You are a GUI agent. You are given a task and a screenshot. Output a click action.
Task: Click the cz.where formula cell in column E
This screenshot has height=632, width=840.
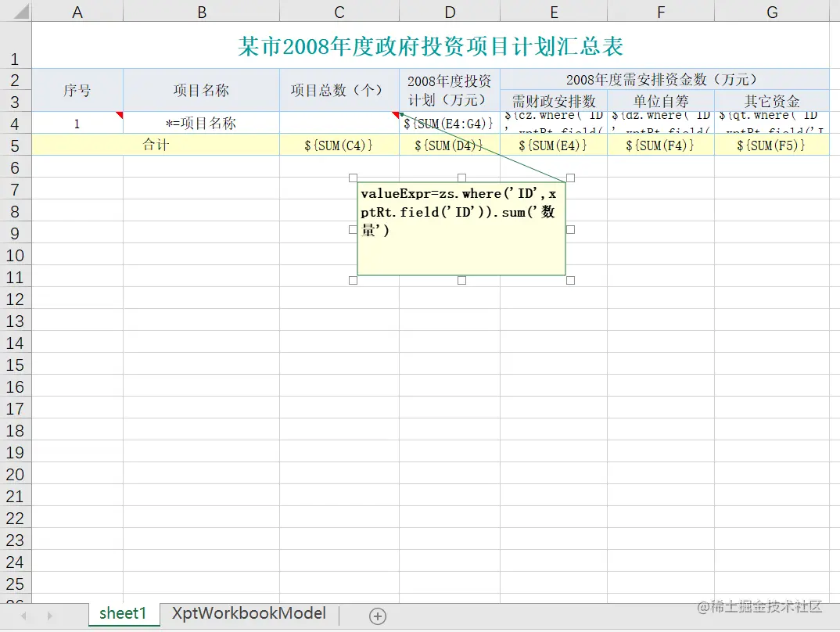(554, 123)
